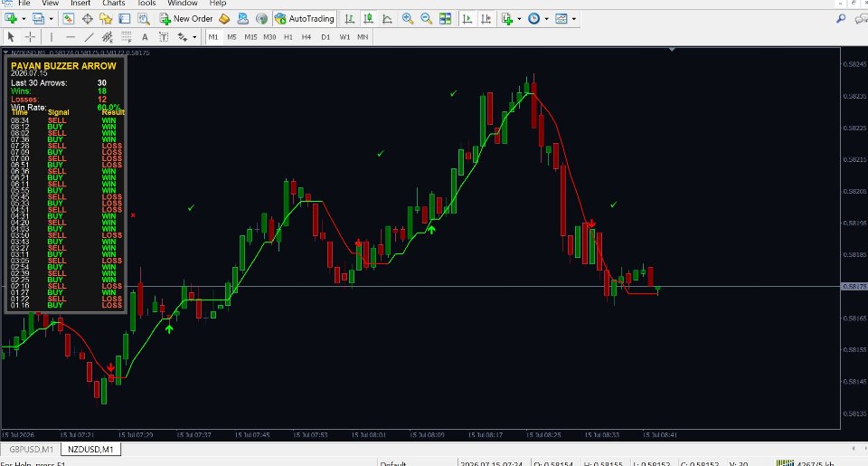Draw a vertical line tool
The height and width of the screenshot is (466, 868).
click(52, 37)
